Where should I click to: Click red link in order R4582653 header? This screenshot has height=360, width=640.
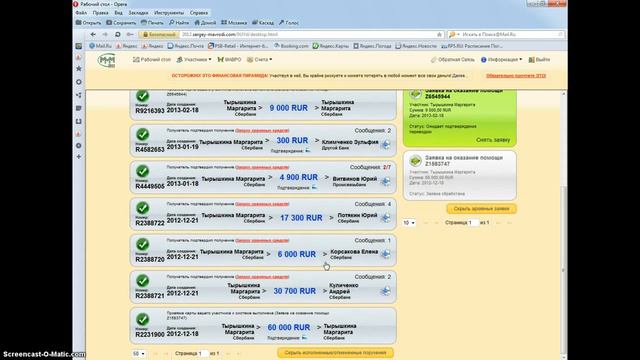tap(262, 131)
